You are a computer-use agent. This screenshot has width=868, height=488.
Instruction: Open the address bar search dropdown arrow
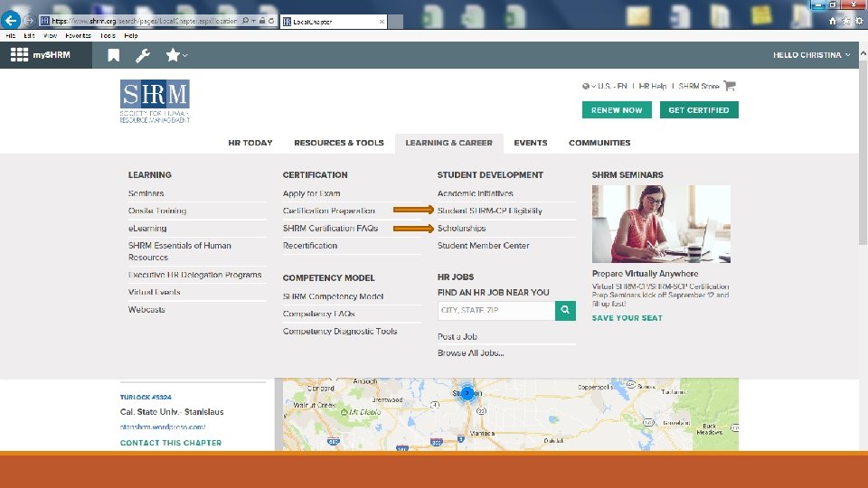click(x=253, y=21)
